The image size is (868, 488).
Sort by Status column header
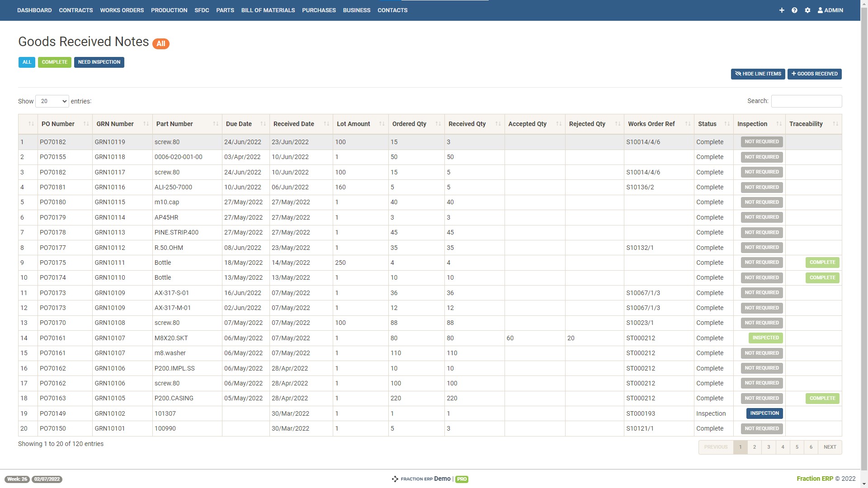[x=707, y=124]
